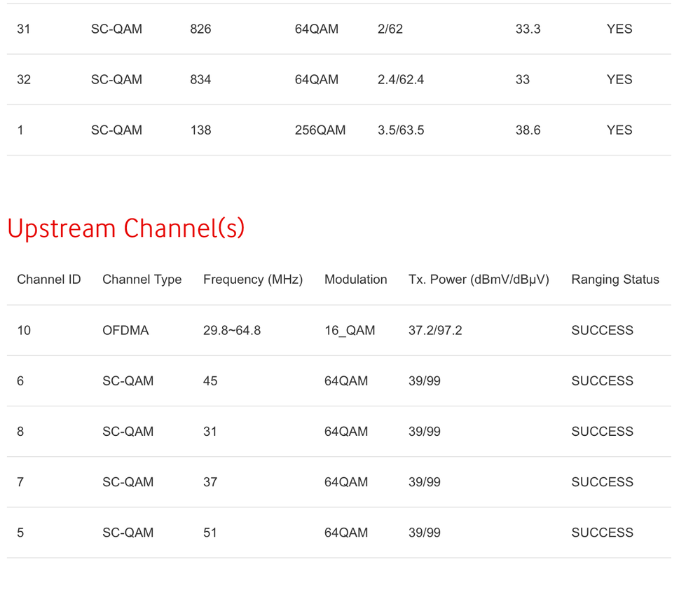Click the 45 MHz frequency cell

coord(210,381)
